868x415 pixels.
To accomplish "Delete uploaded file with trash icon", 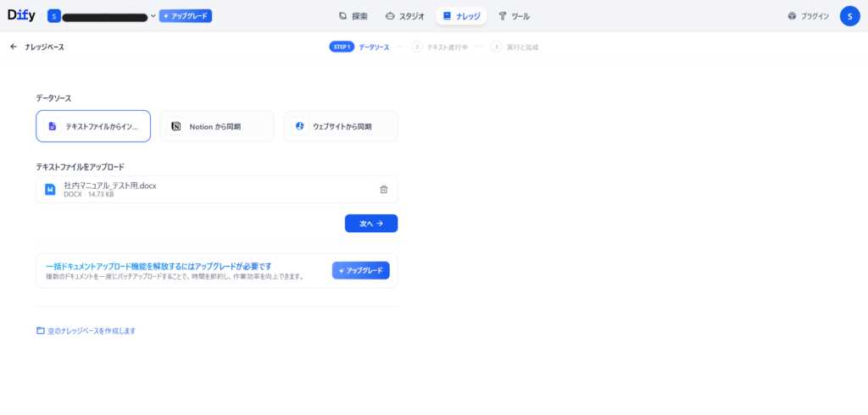I will (384, 189).
